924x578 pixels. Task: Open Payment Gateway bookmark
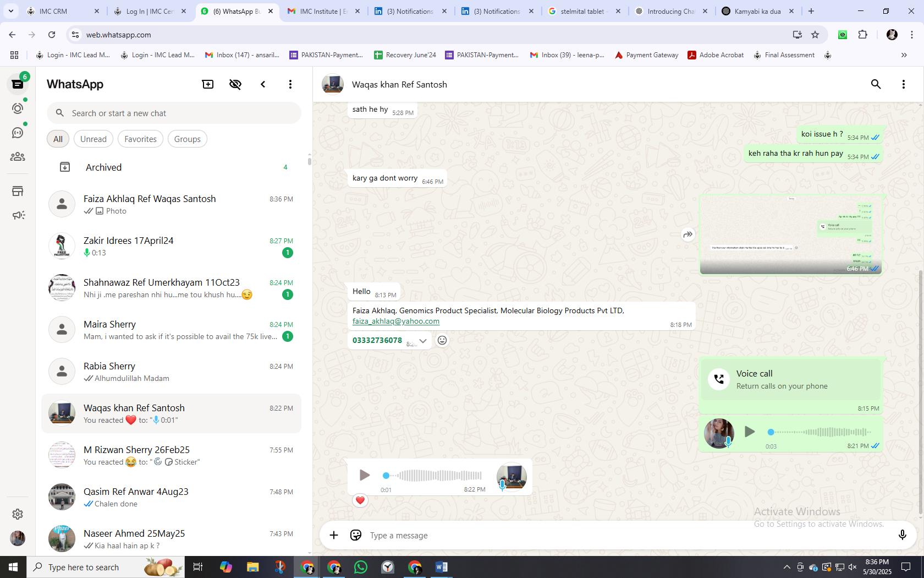[x=646, y=55]
